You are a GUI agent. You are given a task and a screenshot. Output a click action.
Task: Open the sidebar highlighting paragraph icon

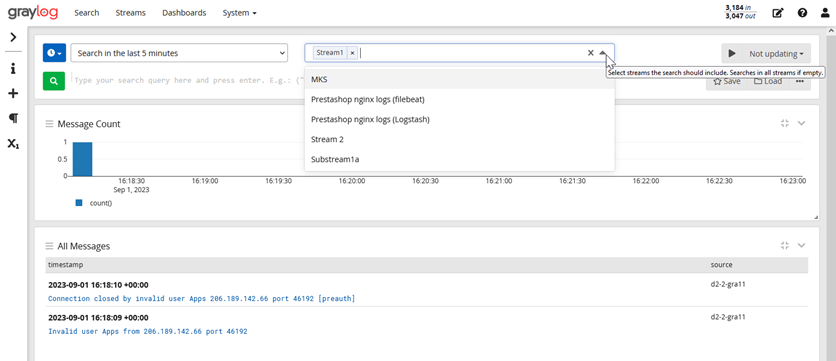(x=13, y=118)
